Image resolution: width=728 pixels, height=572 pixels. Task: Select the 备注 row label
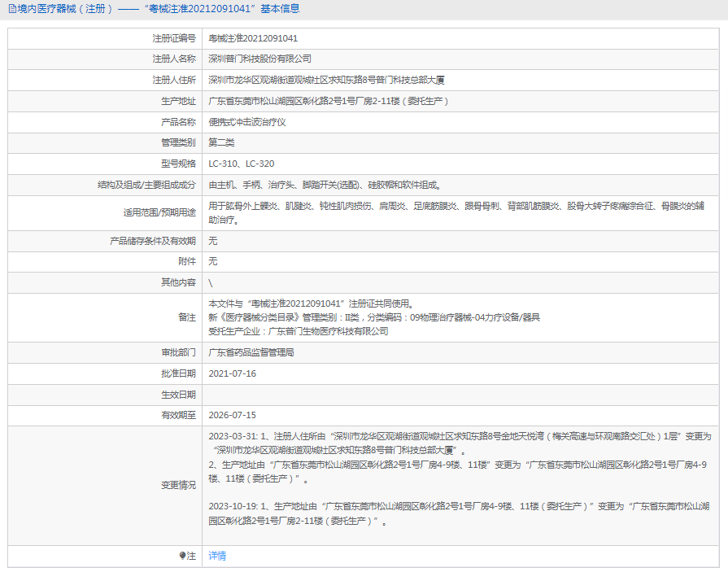[187, 317]
